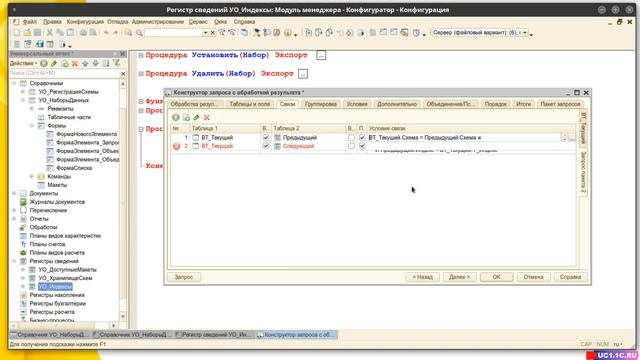Viewport: 640px width, 360px height.
Task: Click the filter funnel icon in tree toolbar
Action: (116, 63)
